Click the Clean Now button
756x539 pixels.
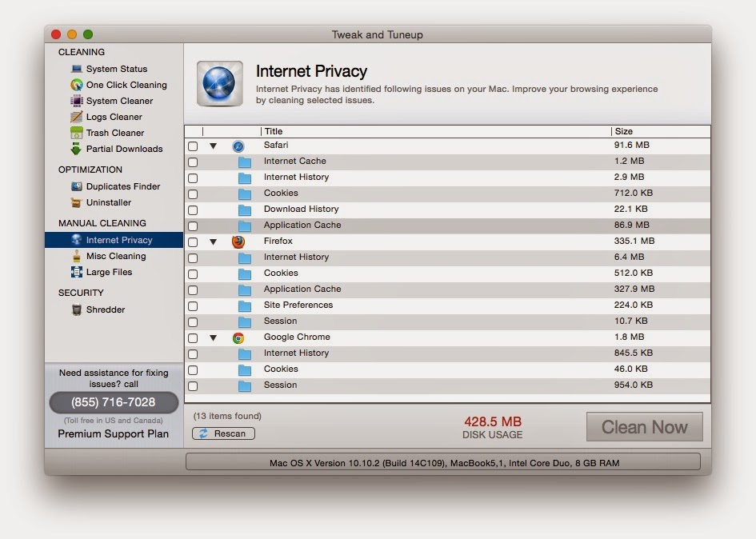coord(645,427)
